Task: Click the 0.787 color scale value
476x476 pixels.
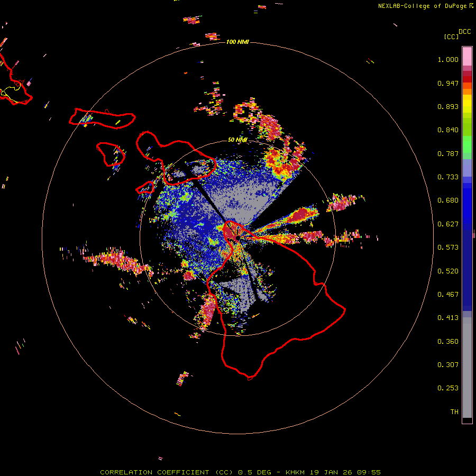Action: pos(448,153)
